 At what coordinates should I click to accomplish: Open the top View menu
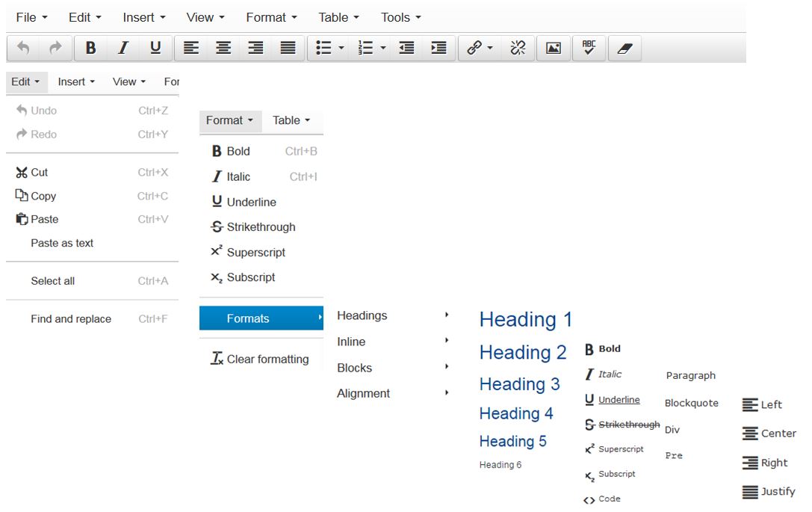point(205,18)
